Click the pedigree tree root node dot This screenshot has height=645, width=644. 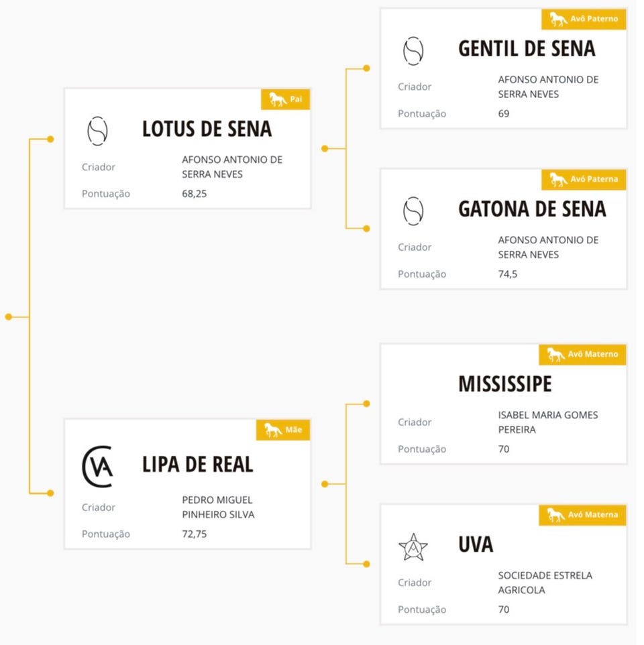(9, 316)
